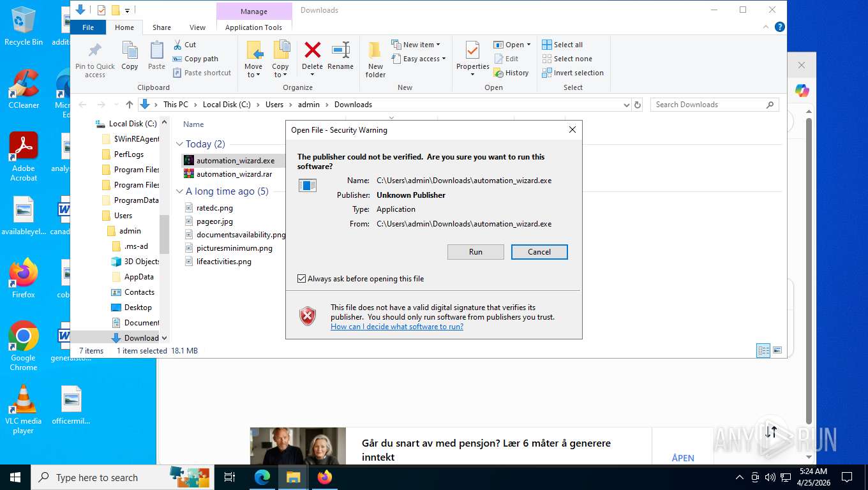The image size is (868, 490).
Task: Select the pageor.jpg file
Action: coord(214,221)
